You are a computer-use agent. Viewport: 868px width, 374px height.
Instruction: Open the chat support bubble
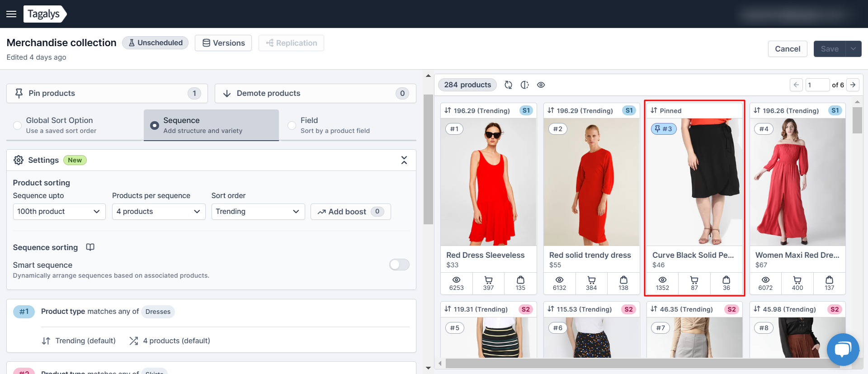pos(843,350)
